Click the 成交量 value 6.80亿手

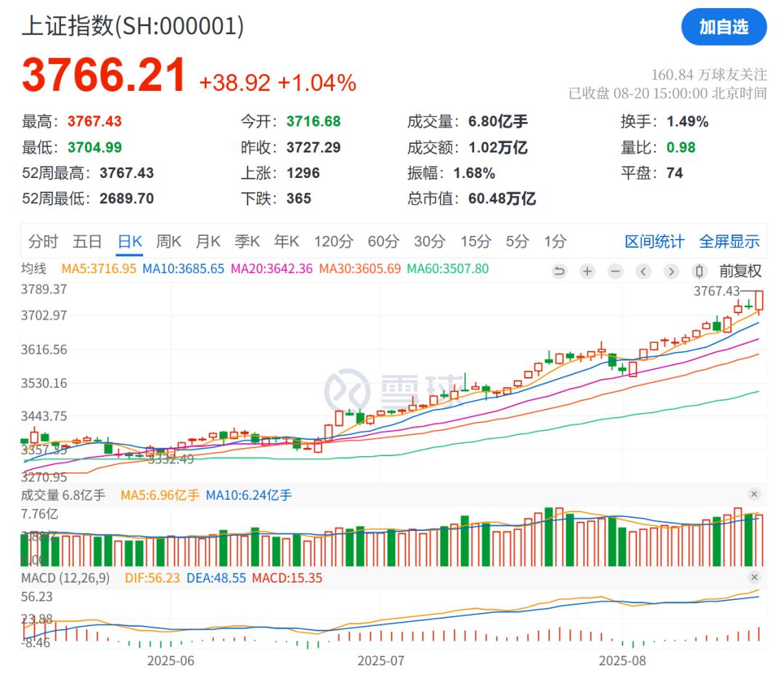(x=498, y=121)
